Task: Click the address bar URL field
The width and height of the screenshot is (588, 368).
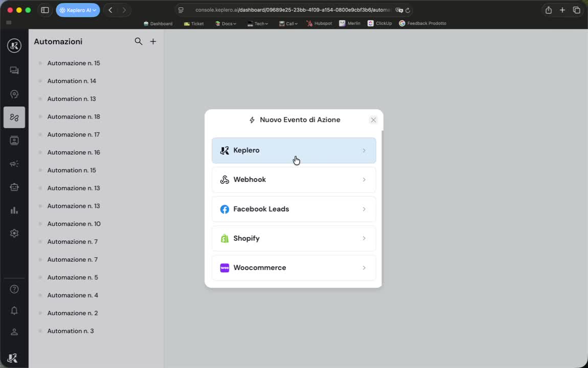Action: pos(292,10)
